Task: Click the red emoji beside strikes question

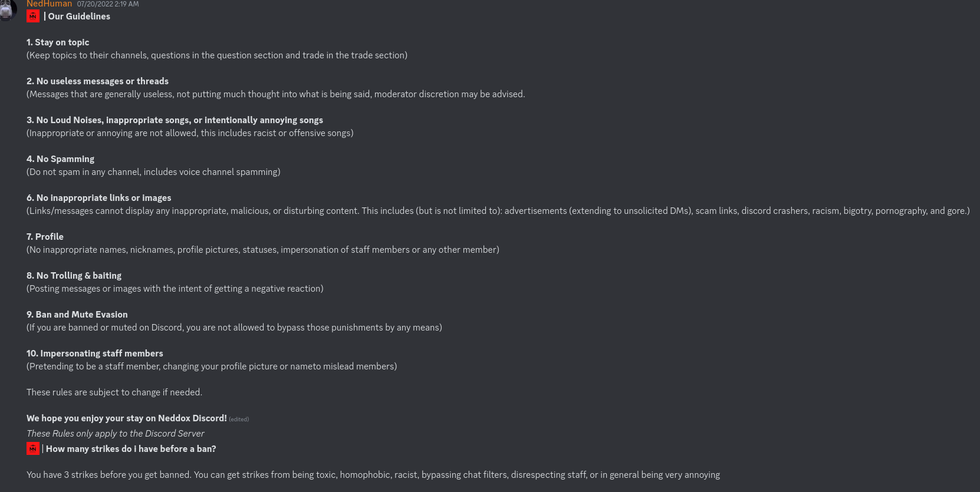Action: pos(33,448)
